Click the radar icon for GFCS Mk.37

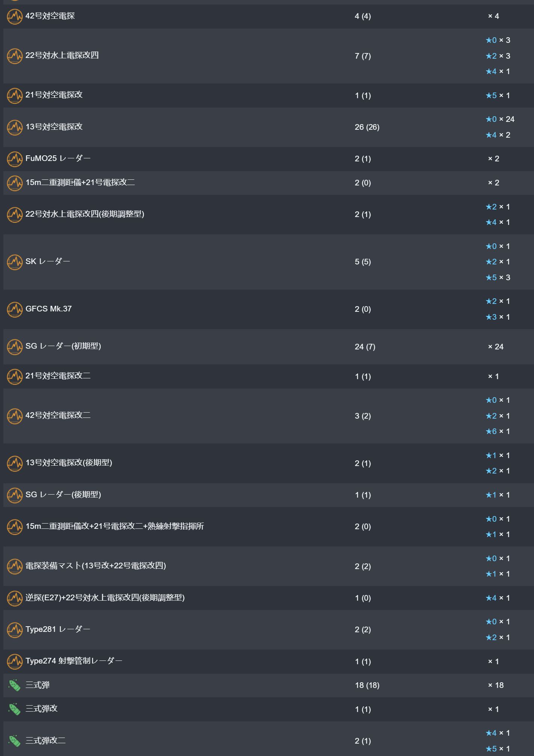[x=15, y=309]
